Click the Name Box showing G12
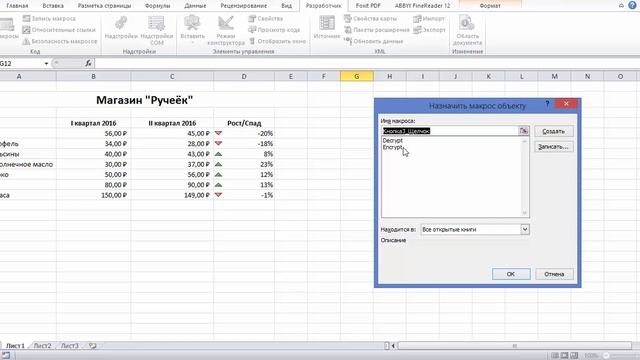Screen dimensions: 640x360 click(x=20, y=63)
